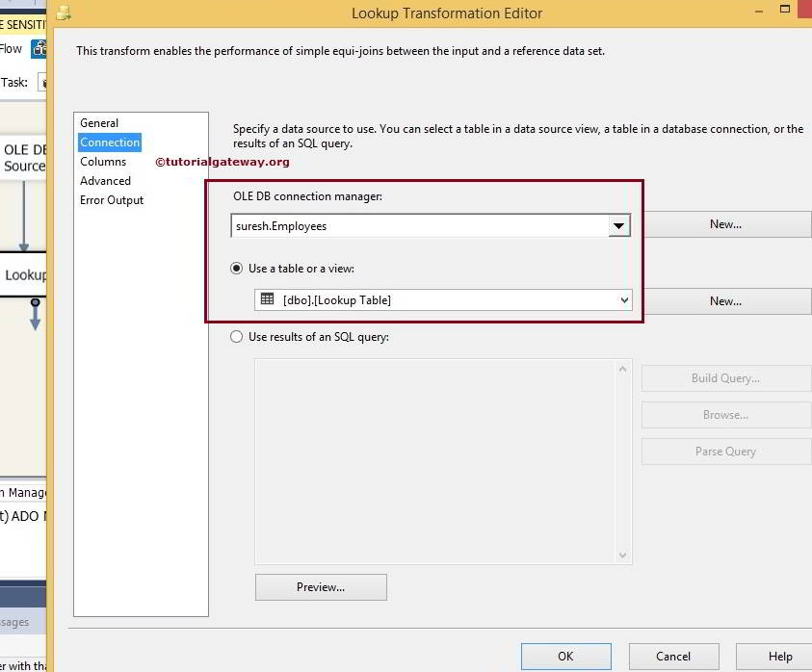The width and height of the screenshot is (812, 672).
Task: Click the scroll-up arrow in the SQL query box
Action: click(622, 368)
